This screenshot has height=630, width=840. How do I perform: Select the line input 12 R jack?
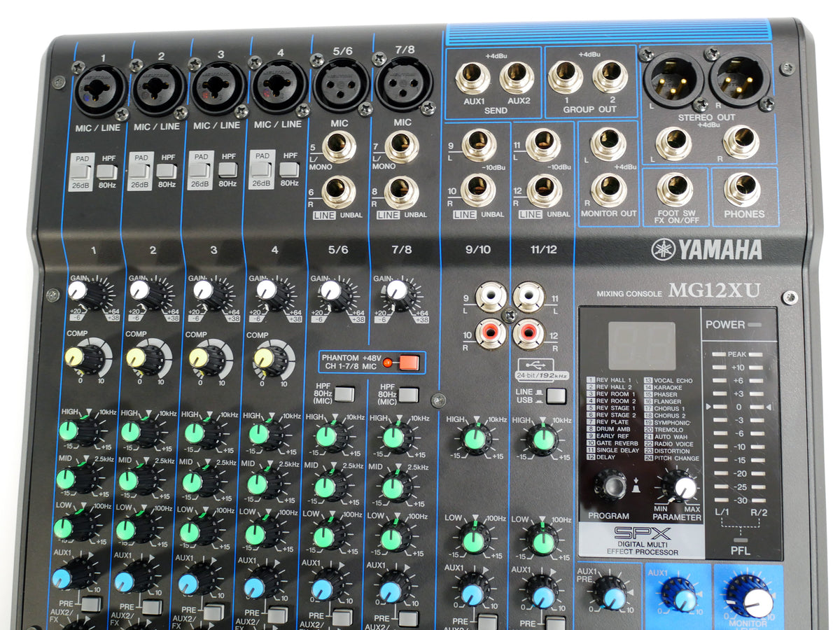coord(544,190)
